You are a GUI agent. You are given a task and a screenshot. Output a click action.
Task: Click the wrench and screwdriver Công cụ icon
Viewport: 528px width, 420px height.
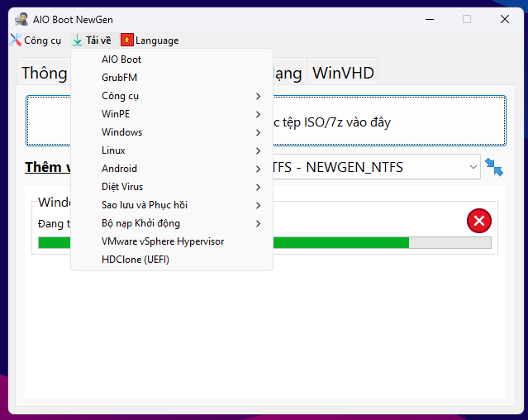(16, 40)
